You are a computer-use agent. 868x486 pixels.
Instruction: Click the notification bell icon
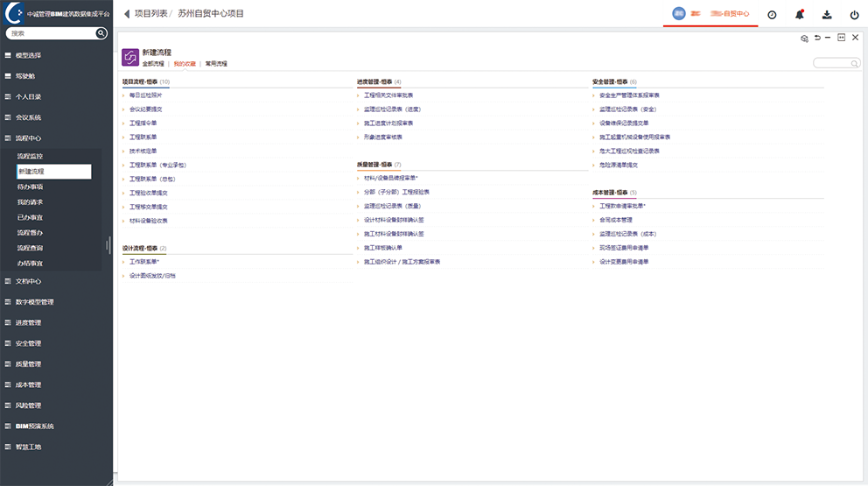point(800,14)
